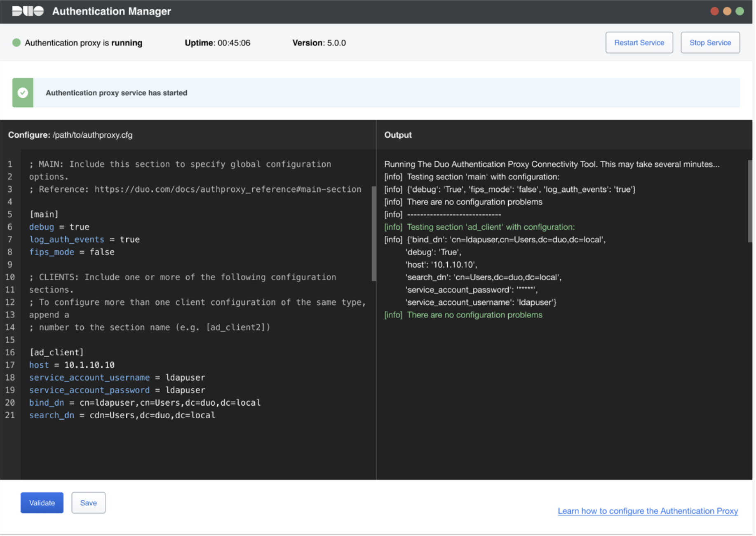Click the config editor vertical scrollbar
Screen dimensions: 756x536
374,233
